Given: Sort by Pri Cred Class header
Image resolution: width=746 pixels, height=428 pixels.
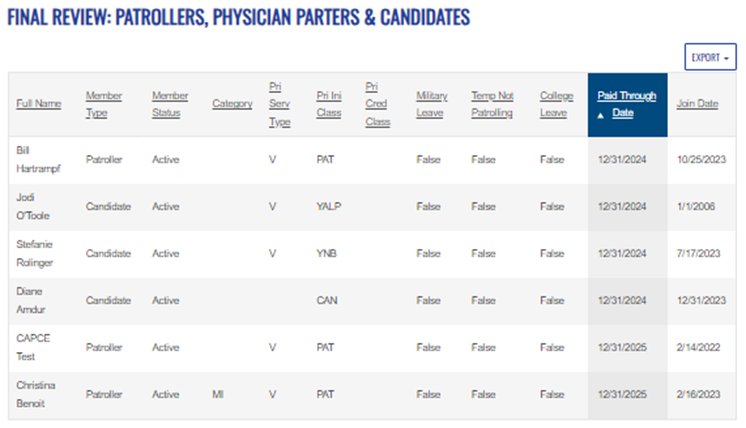Looking at the screenshot, I should coord(377,103).
